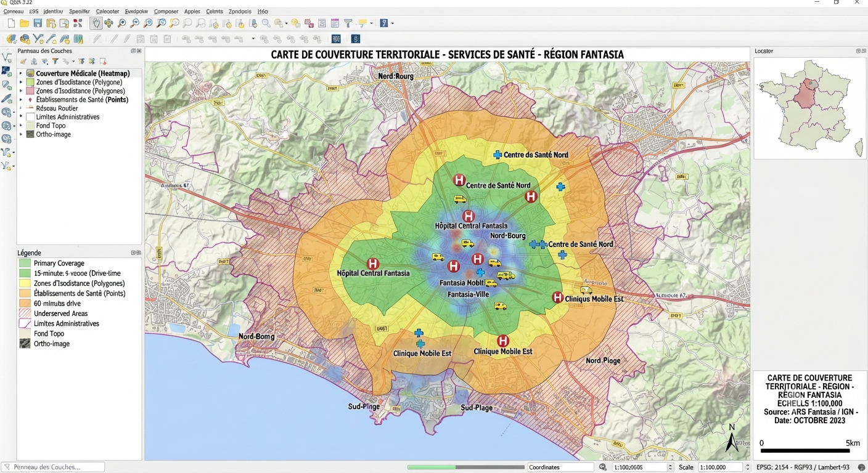Click the France locator map thumbnail
This screenshot has height=473, width=868.
pos(809,107)
